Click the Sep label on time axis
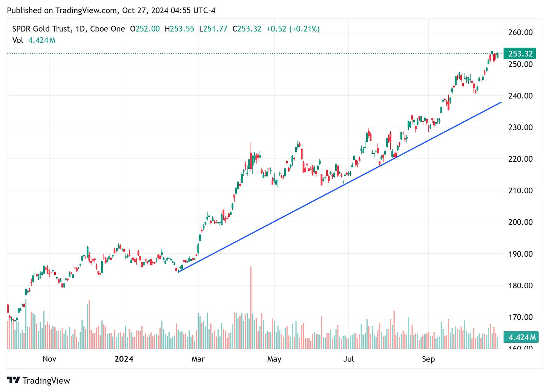This screenshot has width=549, height=392. tap(428, 359)
